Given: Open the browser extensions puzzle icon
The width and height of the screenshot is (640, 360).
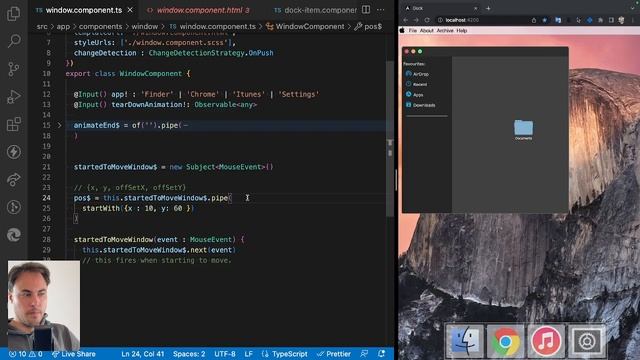Looking at the screenshot, I should click(600, 20).
